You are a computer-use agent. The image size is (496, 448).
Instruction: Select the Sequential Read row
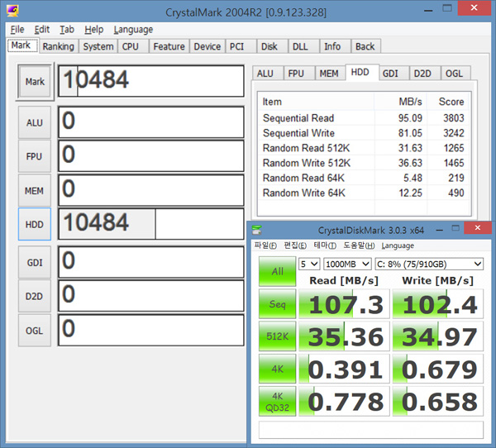(365, 118)
